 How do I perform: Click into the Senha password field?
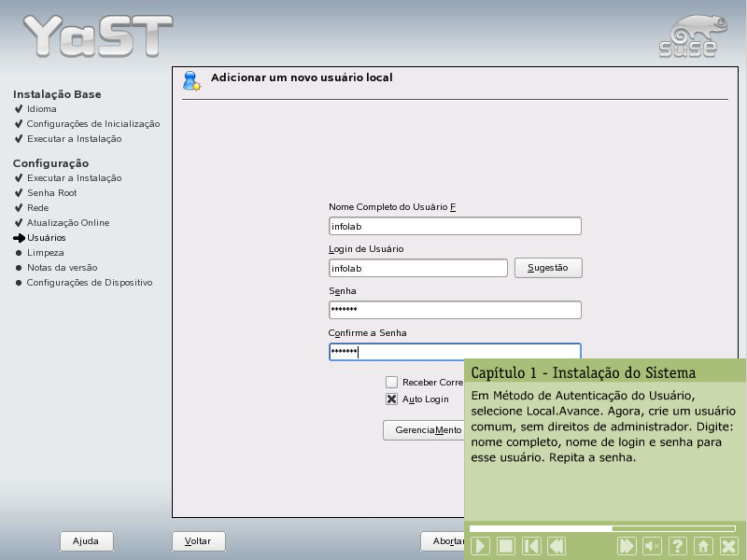tap(455, 310)
